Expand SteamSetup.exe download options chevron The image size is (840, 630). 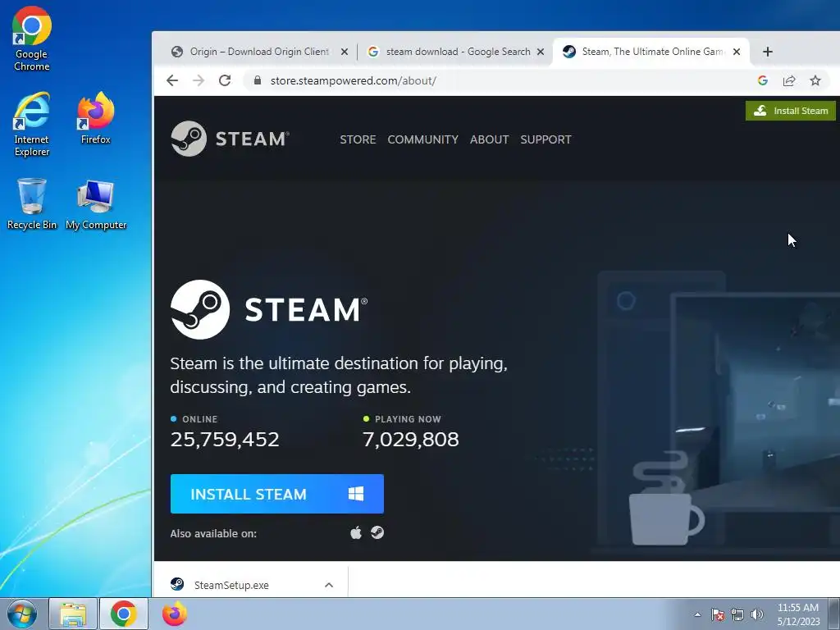click(329, 585)
